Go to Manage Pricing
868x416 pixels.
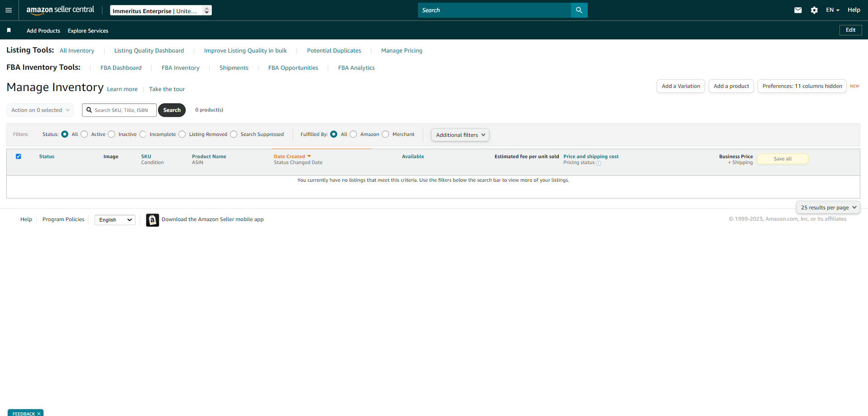[402, 51]
